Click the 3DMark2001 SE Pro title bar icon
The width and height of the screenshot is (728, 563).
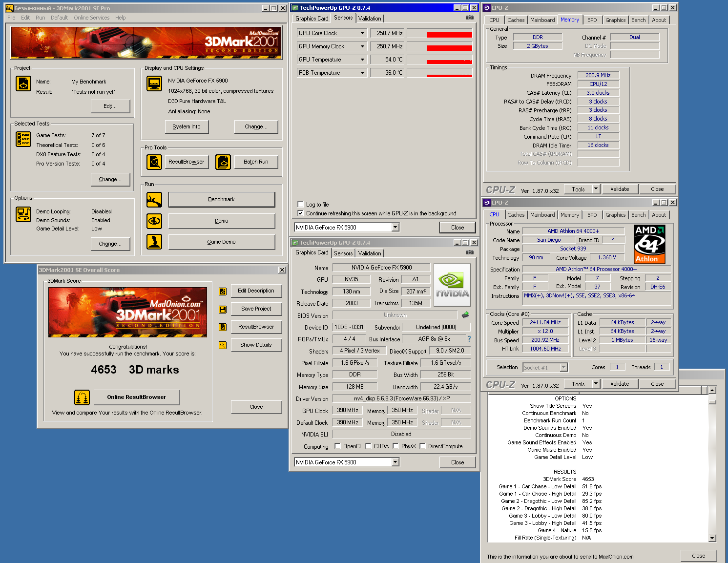coord(10,8)
